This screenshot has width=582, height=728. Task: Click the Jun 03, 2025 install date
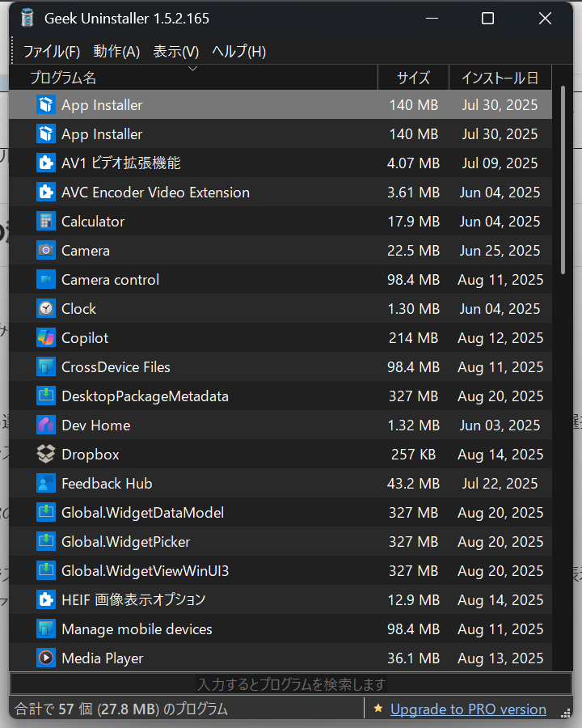(x=500, y=425)
